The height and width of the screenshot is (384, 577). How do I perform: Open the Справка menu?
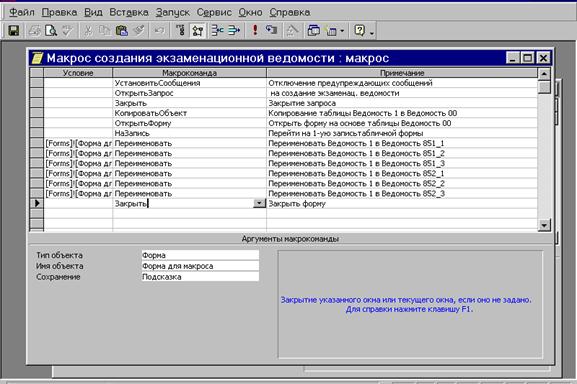[x=290, y=13]
